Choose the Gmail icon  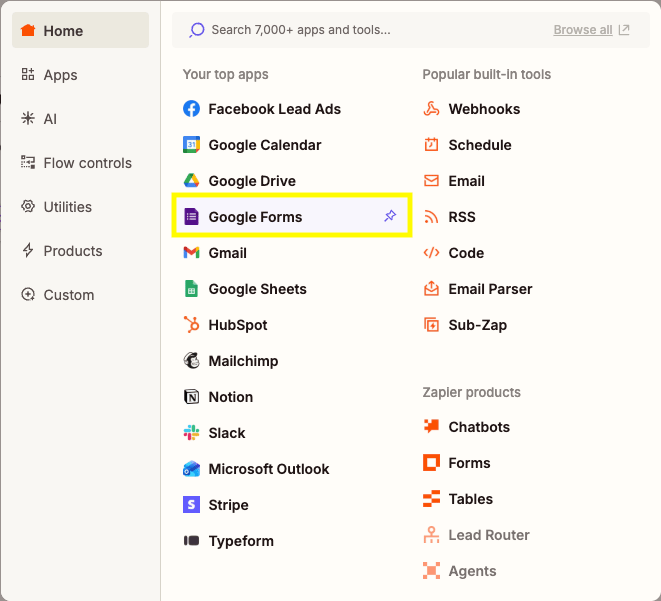pyautogui.click(x=191, y=253)
